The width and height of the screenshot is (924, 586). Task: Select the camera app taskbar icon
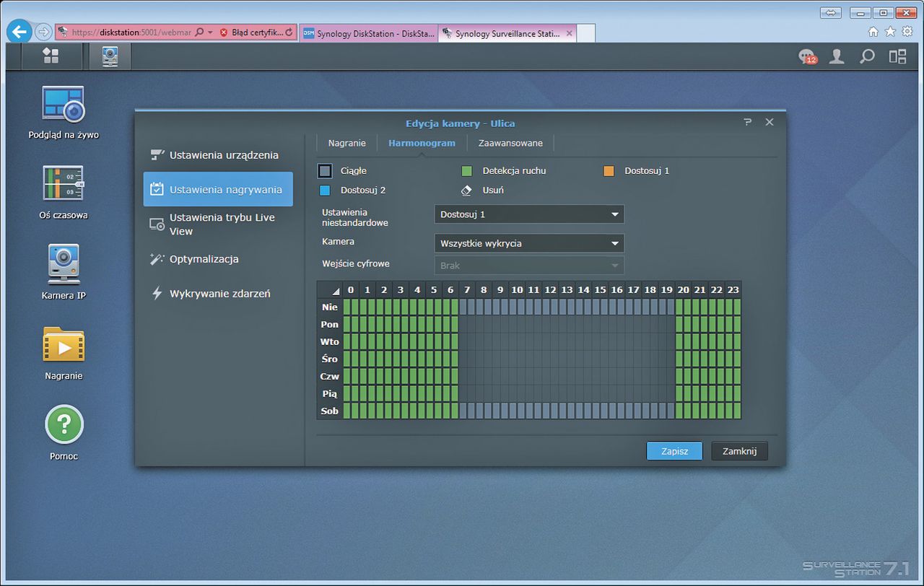pyautogui.click(x=110, y=56)
